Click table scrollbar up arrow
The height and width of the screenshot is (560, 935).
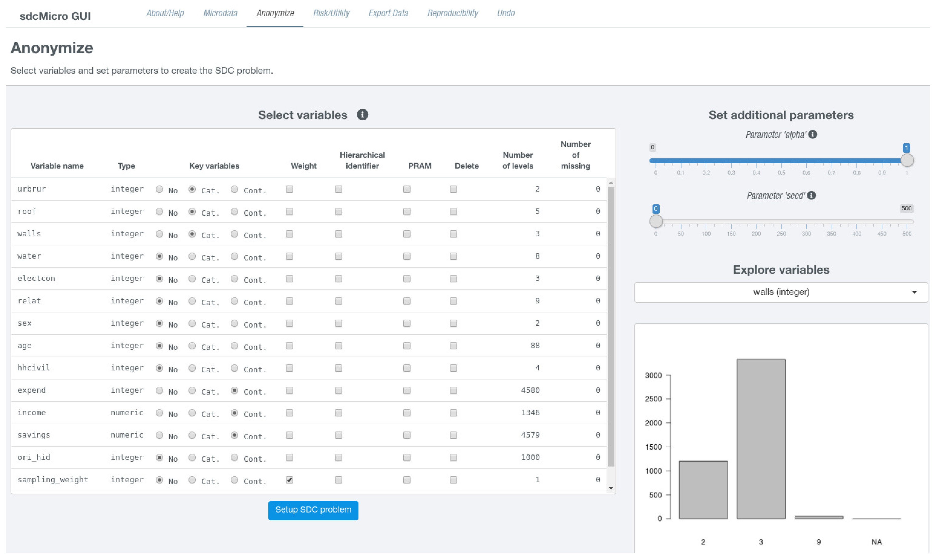(611, 183)
